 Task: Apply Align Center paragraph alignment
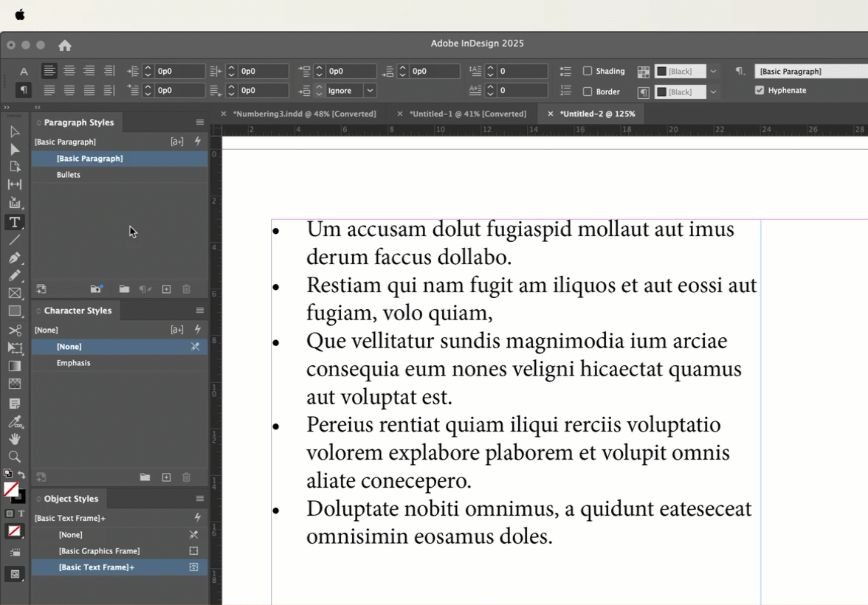[x=69, y=71]
